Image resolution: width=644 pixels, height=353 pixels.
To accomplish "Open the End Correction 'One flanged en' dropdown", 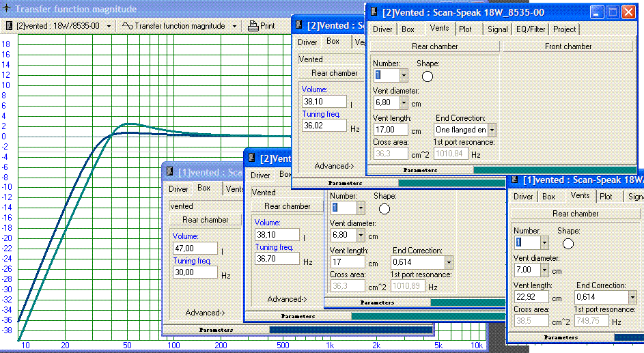I will (x=492, y=130).
